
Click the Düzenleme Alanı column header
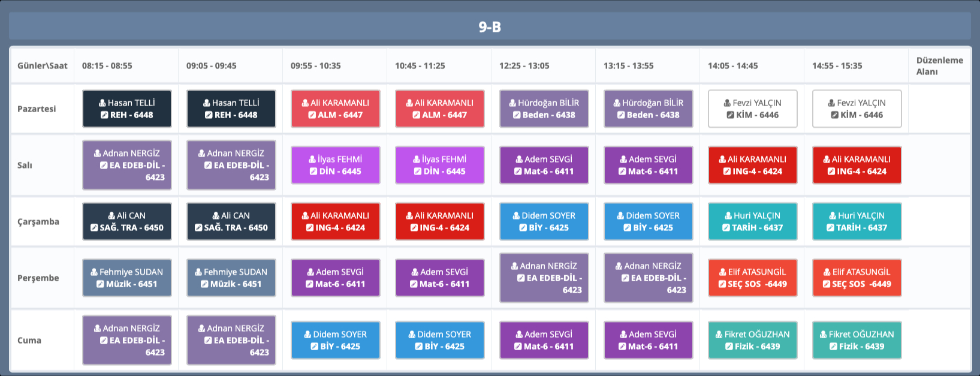click(x=939, y=66)
